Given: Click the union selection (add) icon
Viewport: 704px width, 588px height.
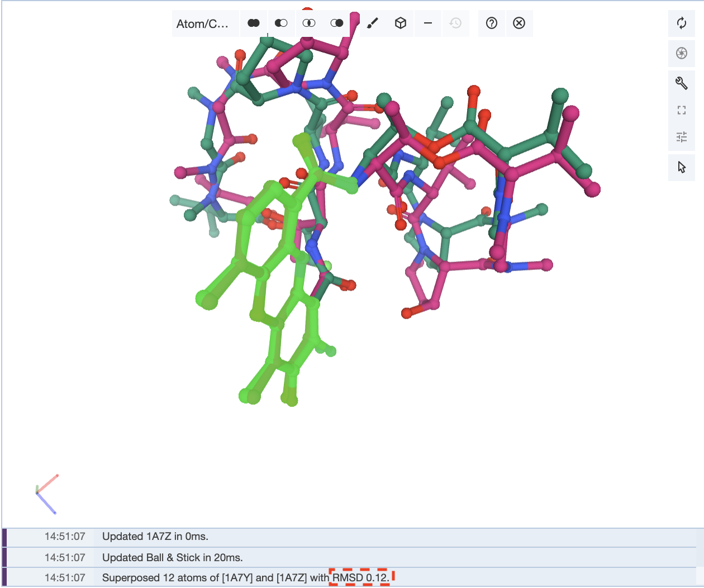Looking at the screenshot, I should tap(254, 23).
